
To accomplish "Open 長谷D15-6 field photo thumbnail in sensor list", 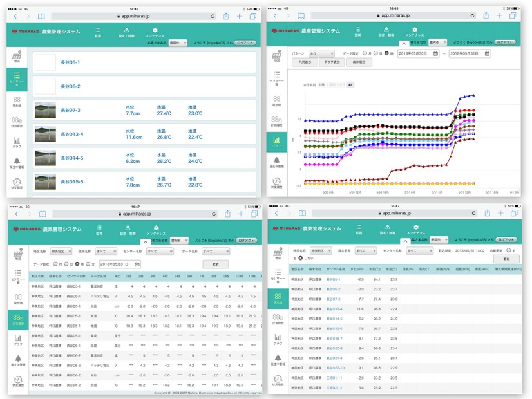I will point(46,181).
